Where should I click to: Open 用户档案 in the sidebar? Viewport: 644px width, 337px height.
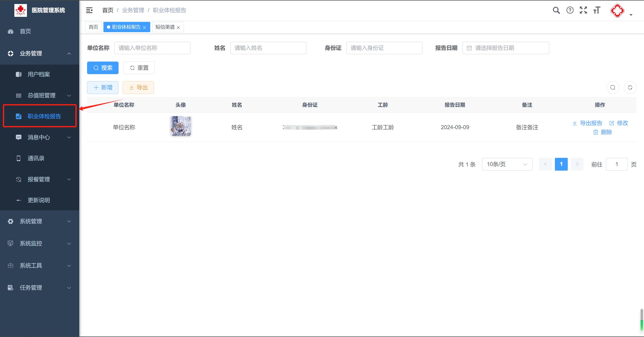tap(39, 74)
